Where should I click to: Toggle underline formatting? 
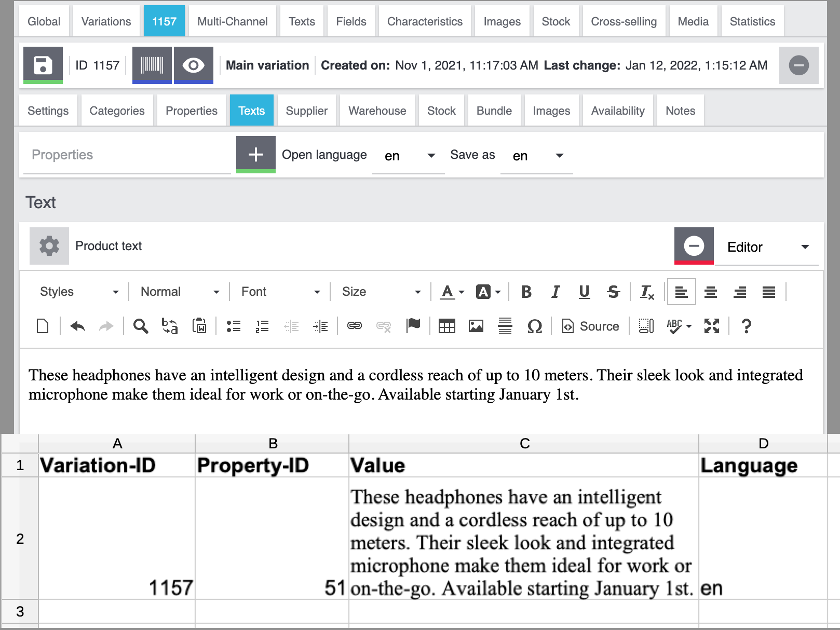pos(584,292)
